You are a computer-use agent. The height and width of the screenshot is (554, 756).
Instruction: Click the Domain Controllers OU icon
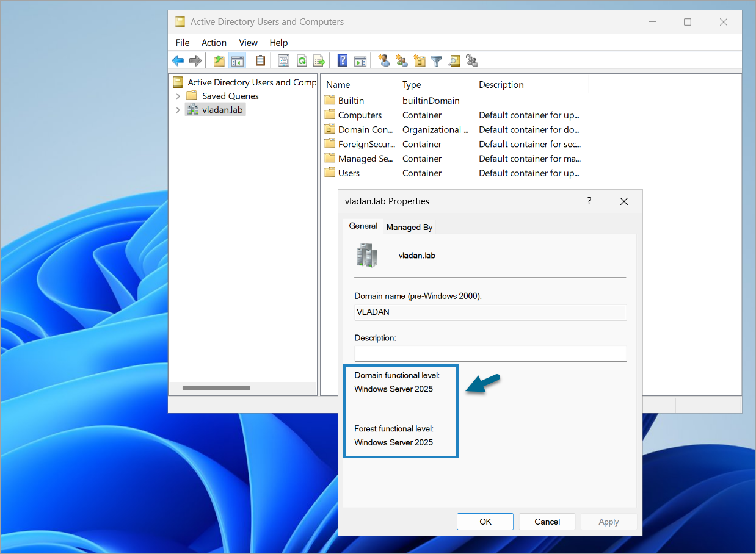tap(330, 129)
